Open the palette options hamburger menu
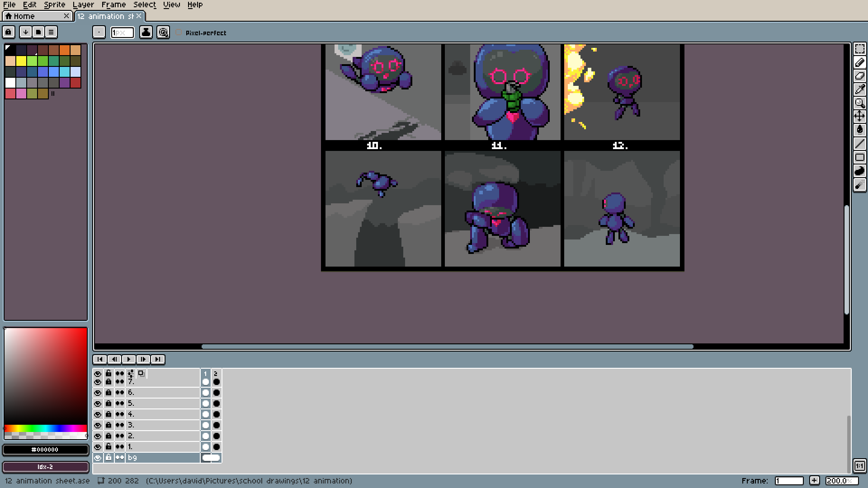Image resolution: width=868 pixels, height=488 pixels. [51, 32]
